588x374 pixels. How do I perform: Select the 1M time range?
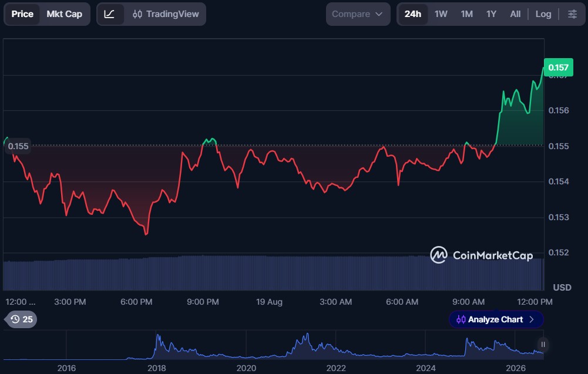pos(466,14)
